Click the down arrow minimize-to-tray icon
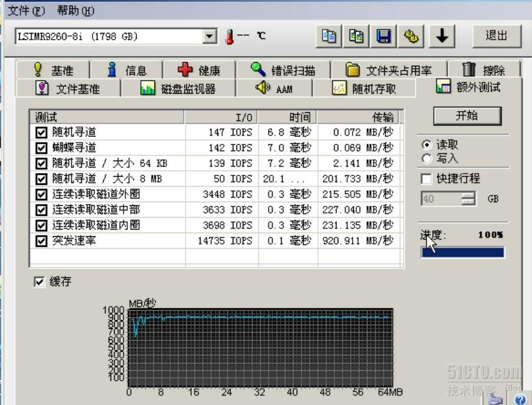Screen dimensions: 532x405 click(x=442, y=36)
